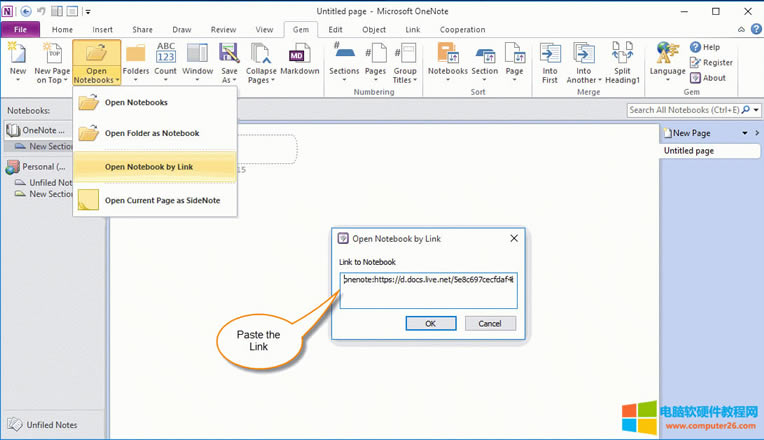Click New Page on Top icon
The width and height of the screenshot is (764, 440).
[x=52, y=54]
